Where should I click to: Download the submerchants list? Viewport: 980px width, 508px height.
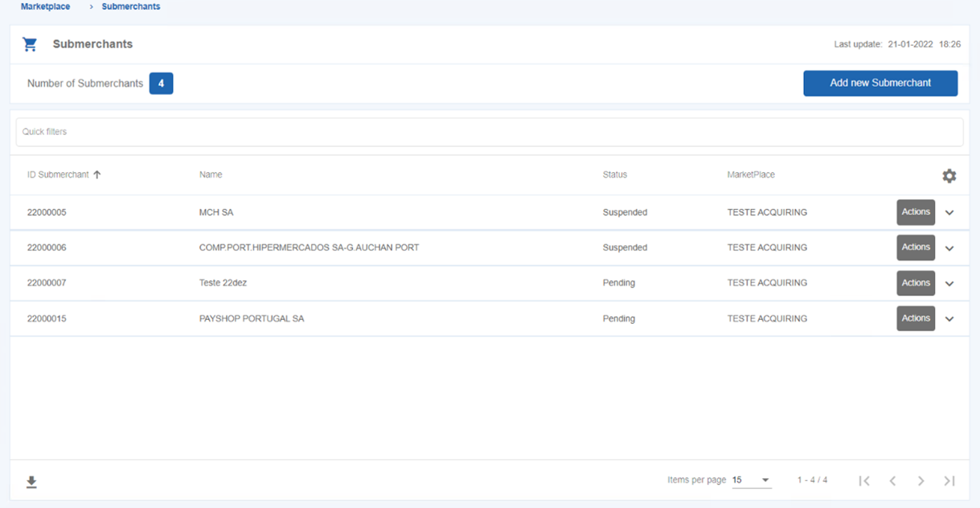click(x=31, y=481)
